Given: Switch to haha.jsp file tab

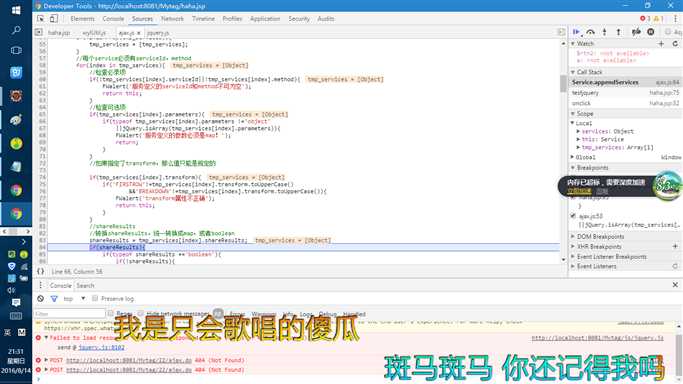Looking at the screenshot, I should coord(59,33).
